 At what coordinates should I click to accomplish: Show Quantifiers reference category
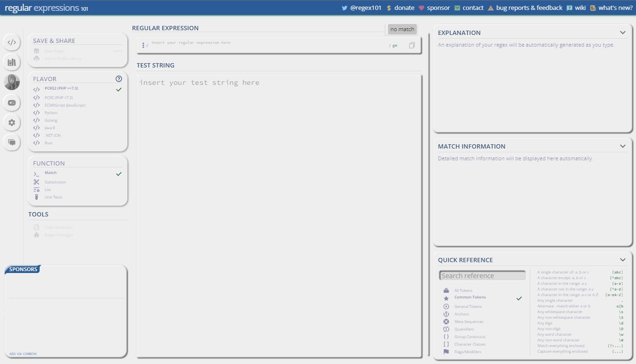pos(483,329)
